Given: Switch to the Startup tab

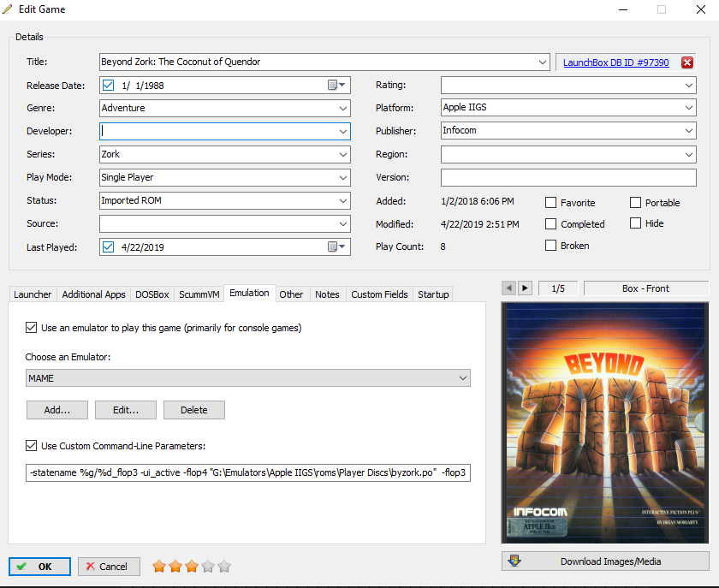Looking at the screenshot, I should 433,294.
